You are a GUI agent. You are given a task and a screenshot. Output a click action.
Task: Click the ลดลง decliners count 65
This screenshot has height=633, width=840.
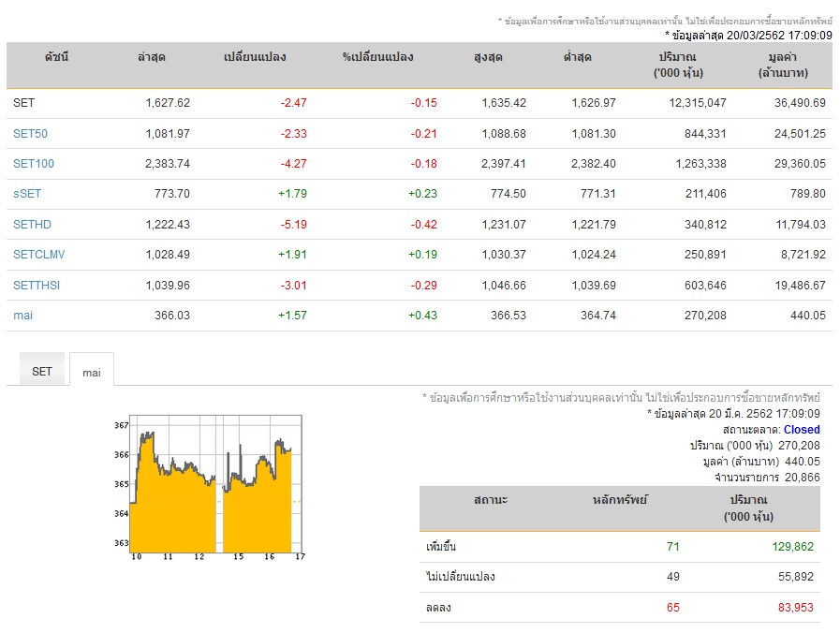(673, 608)
